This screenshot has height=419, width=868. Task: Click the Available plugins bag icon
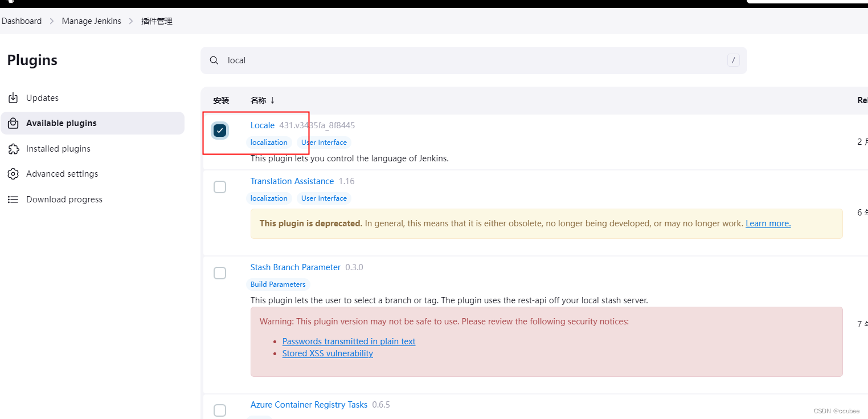(x=13, y=123)
